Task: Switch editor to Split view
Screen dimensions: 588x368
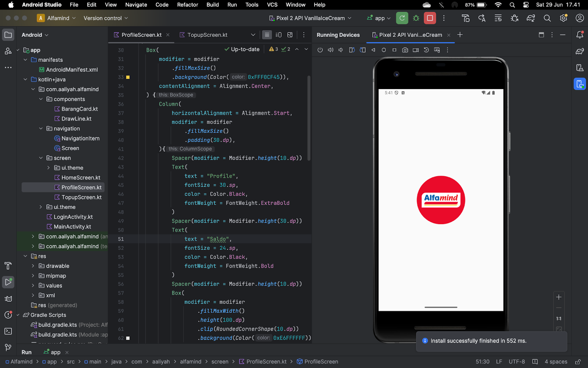Action: [279, 35]
